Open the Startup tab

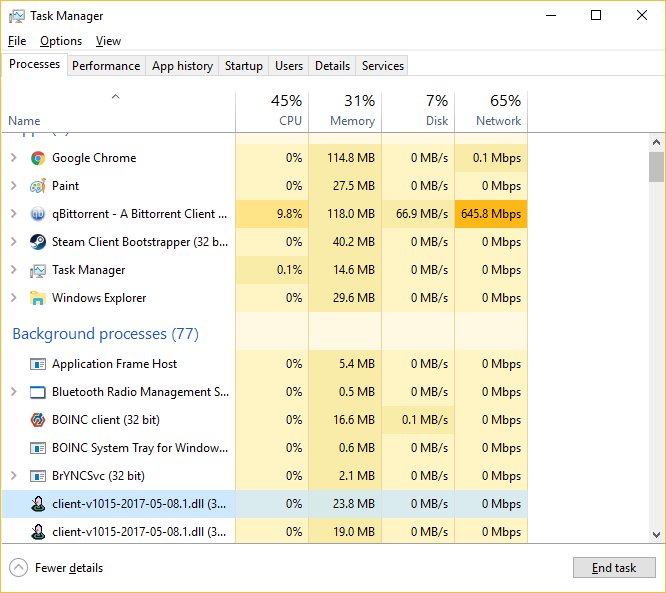tap(244, 66)
